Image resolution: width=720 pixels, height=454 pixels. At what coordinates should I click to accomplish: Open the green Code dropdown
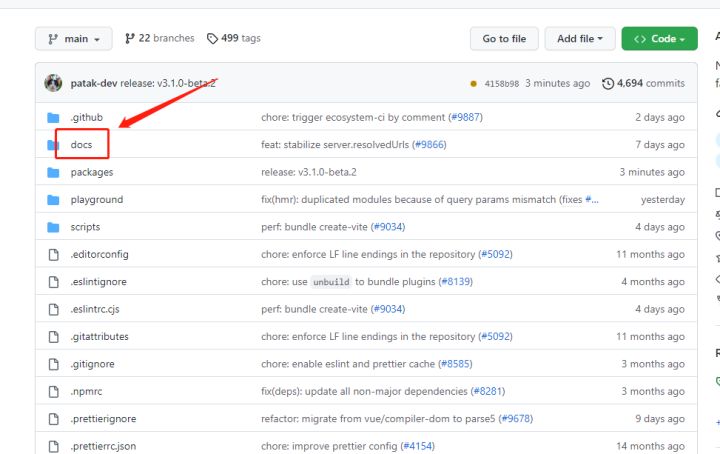click(659, 39)
